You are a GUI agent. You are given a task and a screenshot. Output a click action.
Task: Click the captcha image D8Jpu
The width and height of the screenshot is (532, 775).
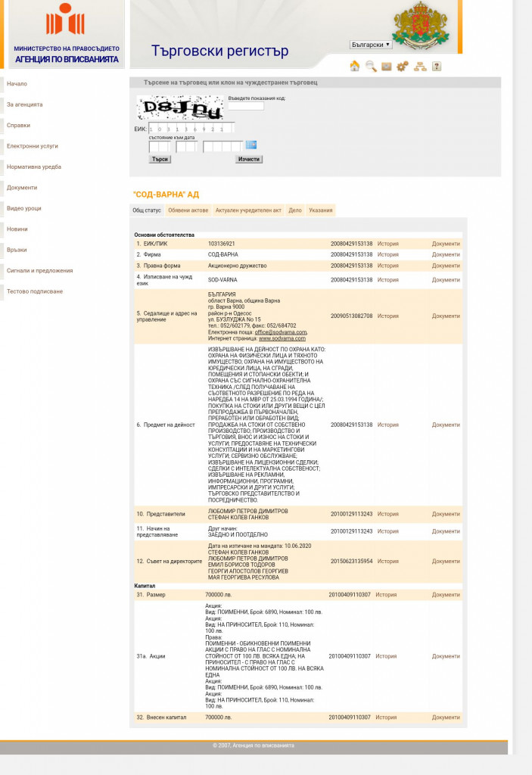click(180, 107)
